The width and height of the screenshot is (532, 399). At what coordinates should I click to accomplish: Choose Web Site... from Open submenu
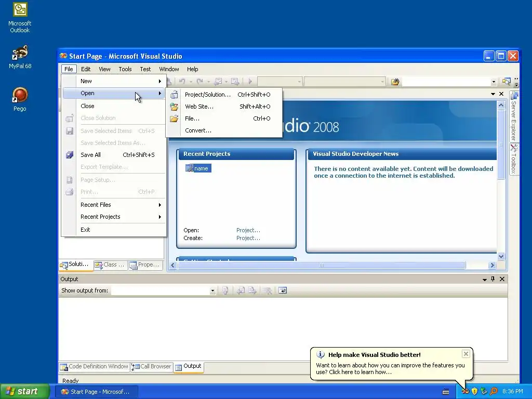[x=224, y=107]
